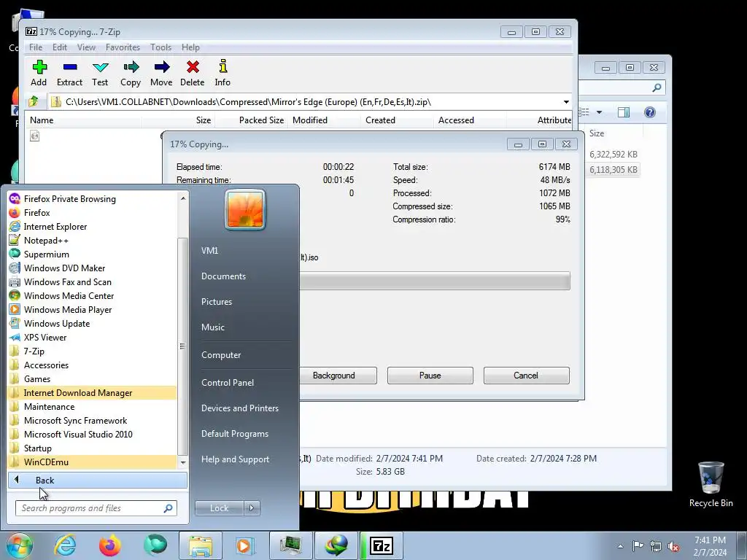Expand the Accessories folder

click(46, 365)
